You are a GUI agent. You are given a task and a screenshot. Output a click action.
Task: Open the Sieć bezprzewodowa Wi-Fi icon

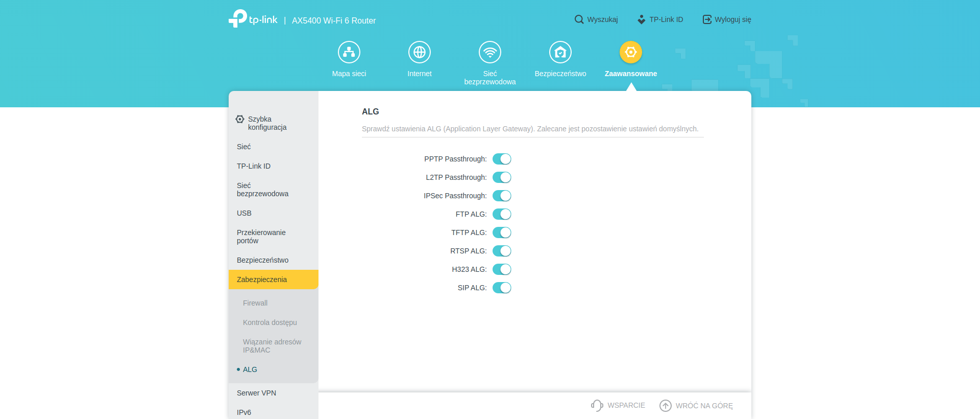click(x=490, y=52)
